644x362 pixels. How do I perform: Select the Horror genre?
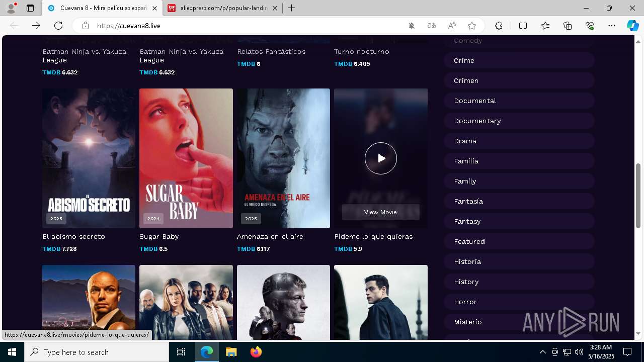[519, 302]
